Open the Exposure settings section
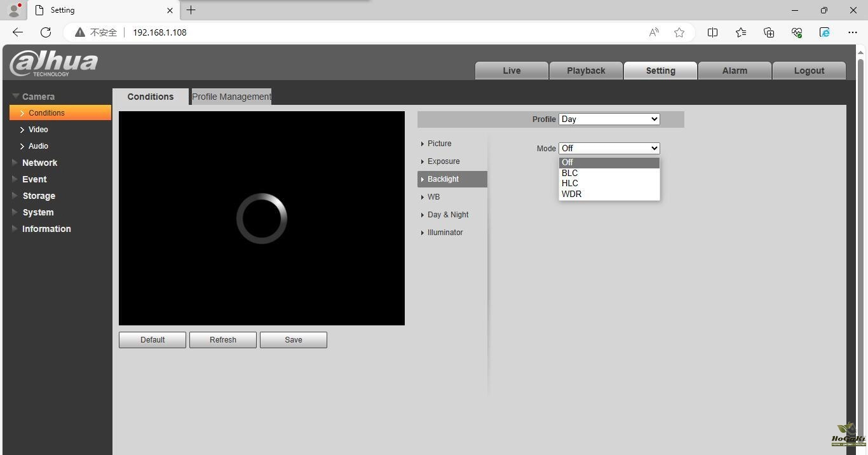Screen dimensions: 868x455 (443, 161)
